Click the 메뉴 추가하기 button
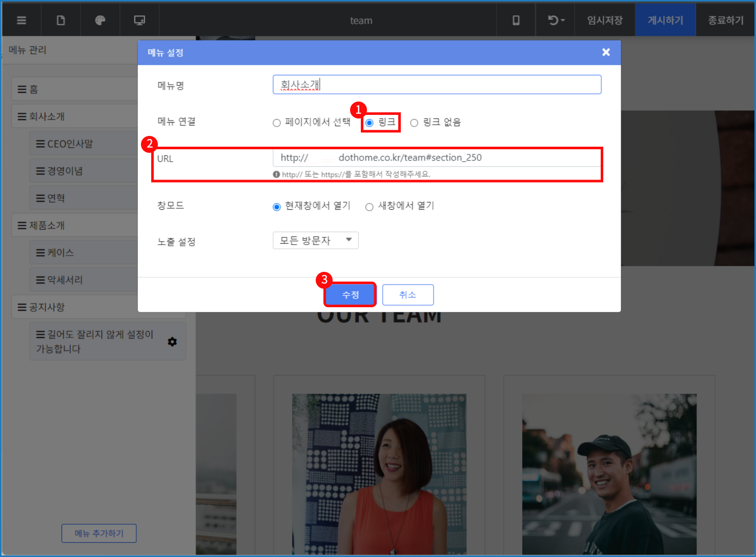This screenshot has width=756, height=557. coord(99,533)
